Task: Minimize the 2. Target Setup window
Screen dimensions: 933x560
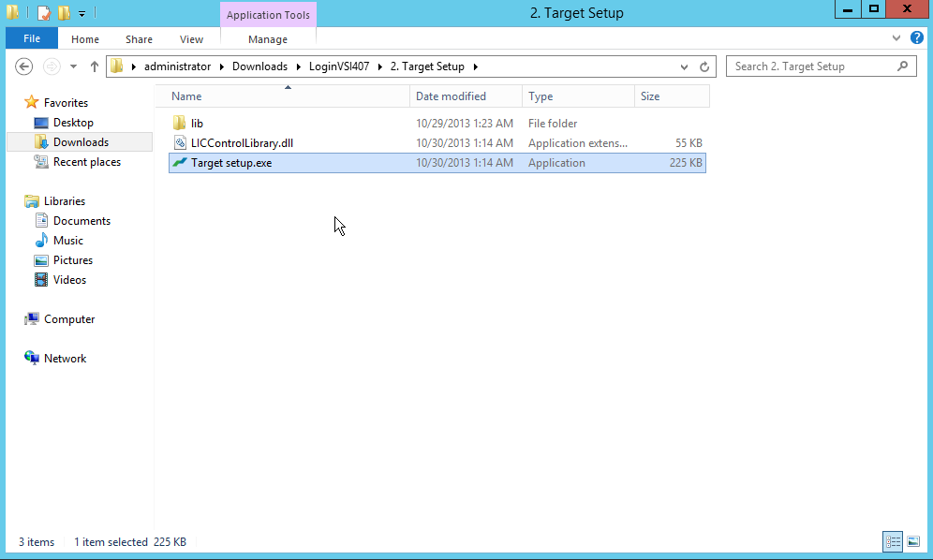Action: [x=848, y=9]
